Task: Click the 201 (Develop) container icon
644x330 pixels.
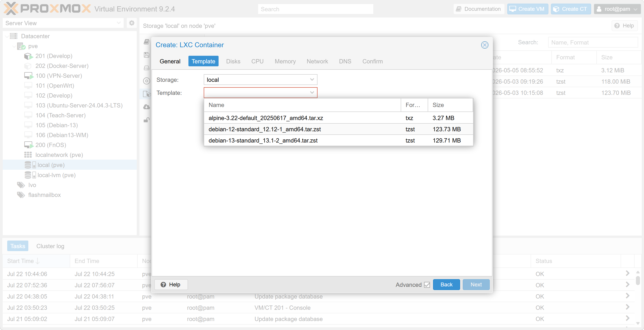Action: [x=29, y=56]
